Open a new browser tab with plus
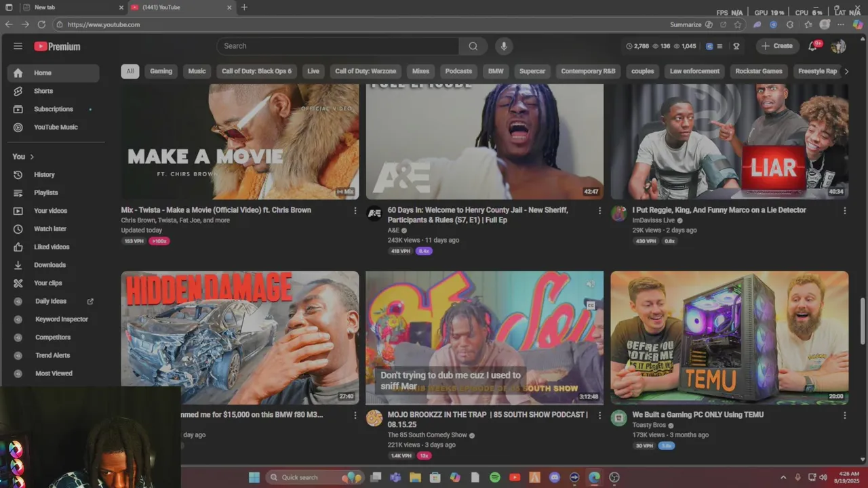 click(x=244, y=7)
